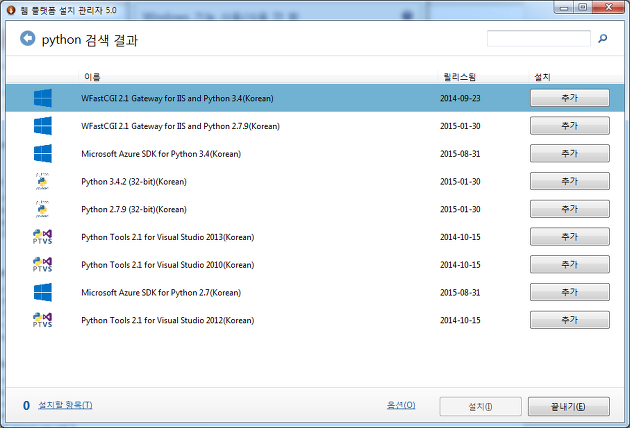The image size is (630, 428).
Task: Click Windows icon for WFastCGI Python 3.4
Action: 43,98
